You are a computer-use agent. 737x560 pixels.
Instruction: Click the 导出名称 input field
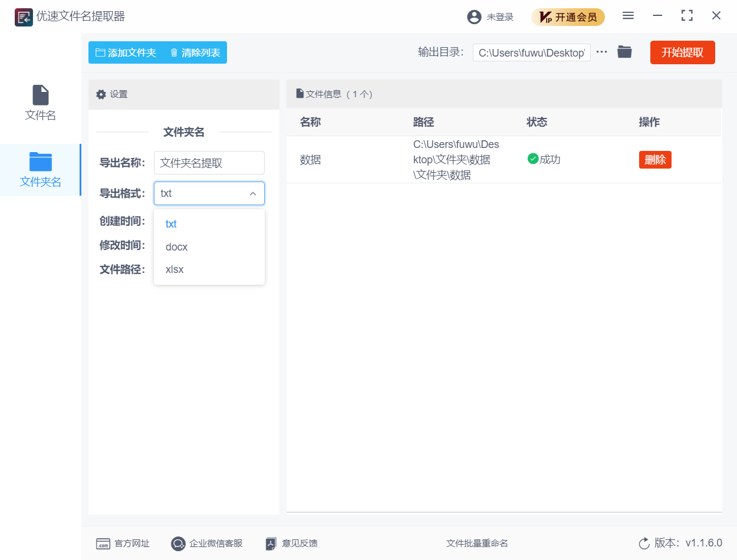[x=209, y=163]
